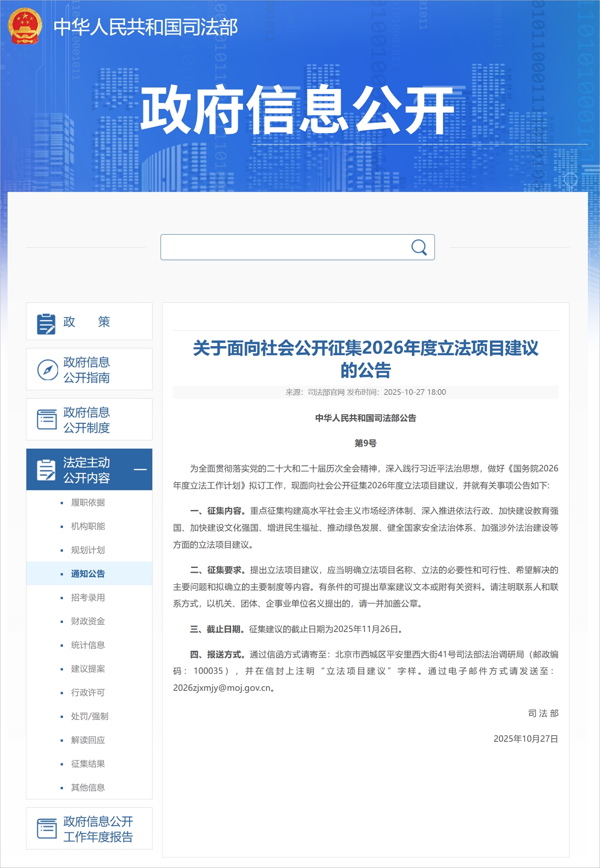Go to 规划计划 submenu entry
The width and height of the screenshot is (600, 868).
[x=88, y=550]
